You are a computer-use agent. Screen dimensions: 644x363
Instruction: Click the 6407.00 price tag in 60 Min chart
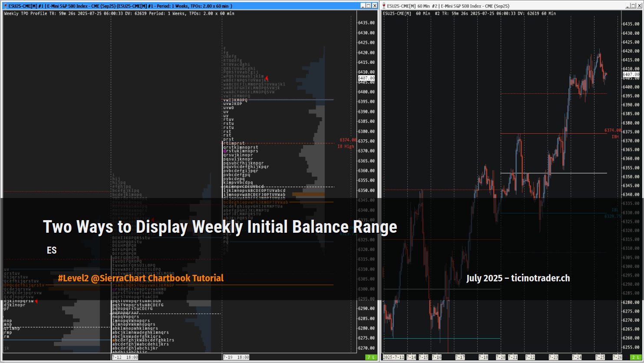[631, 74]
